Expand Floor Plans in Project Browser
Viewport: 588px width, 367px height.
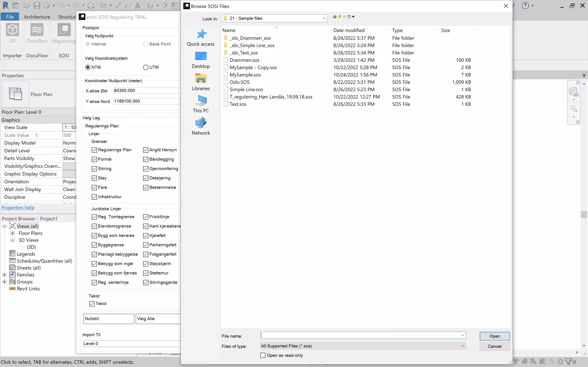(12, 233)
